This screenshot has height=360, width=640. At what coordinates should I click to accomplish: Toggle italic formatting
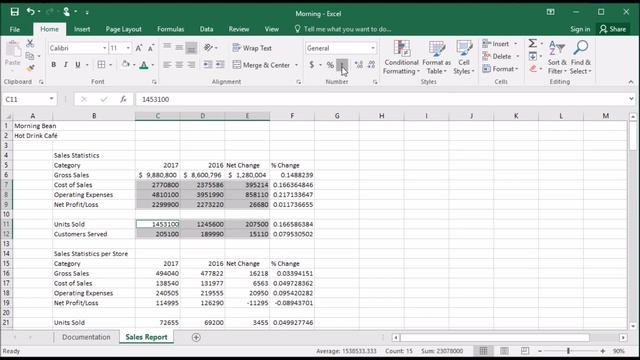(x=65, y=64)
